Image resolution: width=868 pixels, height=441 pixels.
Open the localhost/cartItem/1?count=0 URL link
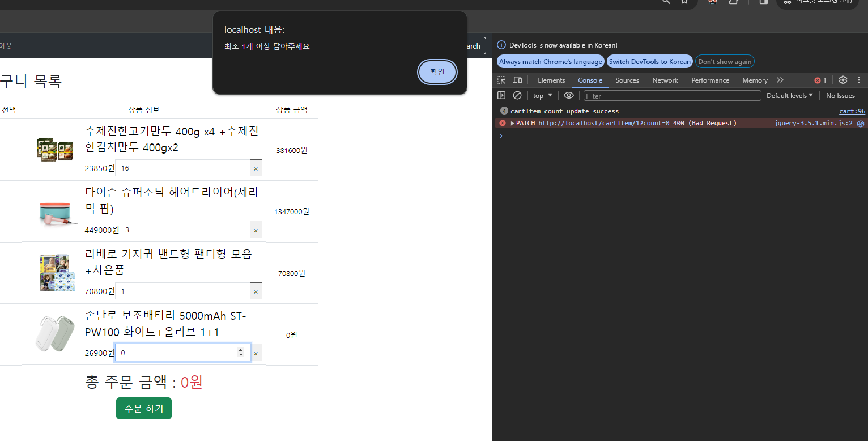coord(604,123)
